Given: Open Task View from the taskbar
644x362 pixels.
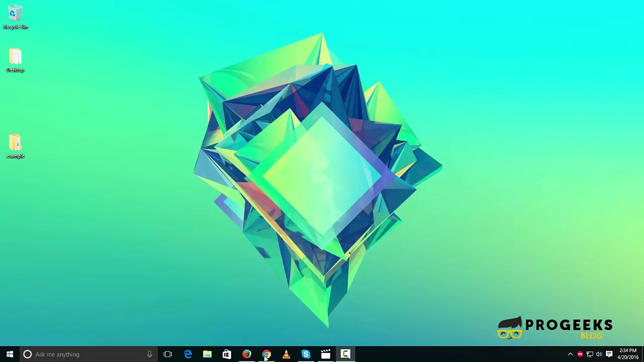Looking at the screenshot, I should point(167,354).
